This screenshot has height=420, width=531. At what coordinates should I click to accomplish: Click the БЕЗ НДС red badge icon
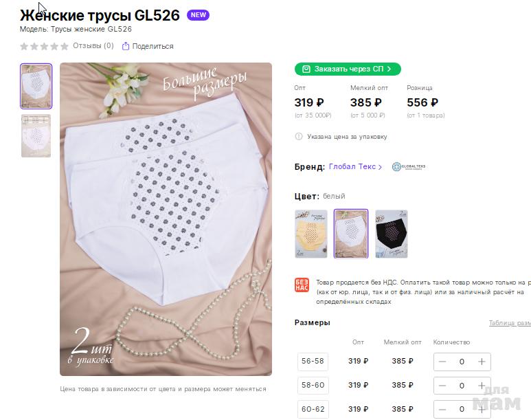[x=302, y=286]
